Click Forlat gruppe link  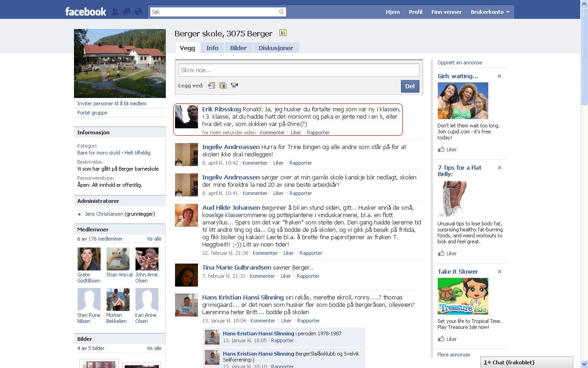pos(92,113)
